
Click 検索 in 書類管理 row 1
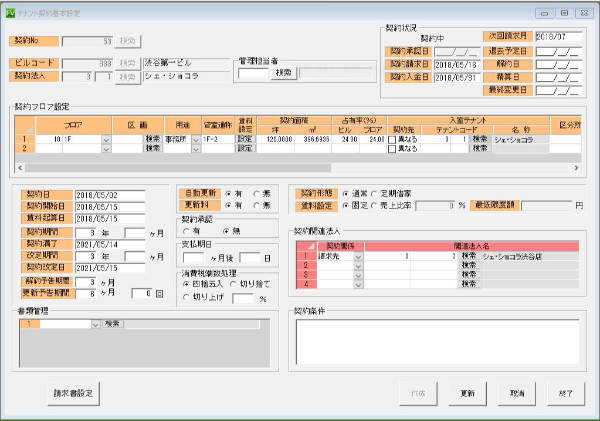(112, 324)
